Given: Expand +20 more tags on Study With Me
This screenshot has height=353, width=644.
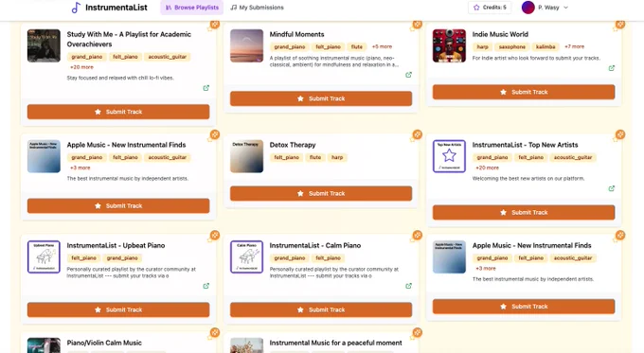Looking at the screenshot, I should pos(81,67).
